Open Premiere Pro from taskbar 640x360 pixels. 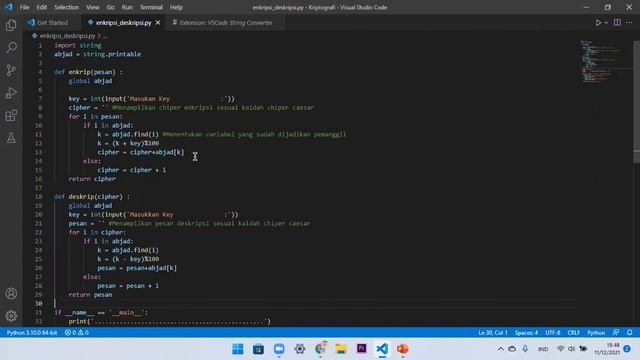tap(361, 349)
